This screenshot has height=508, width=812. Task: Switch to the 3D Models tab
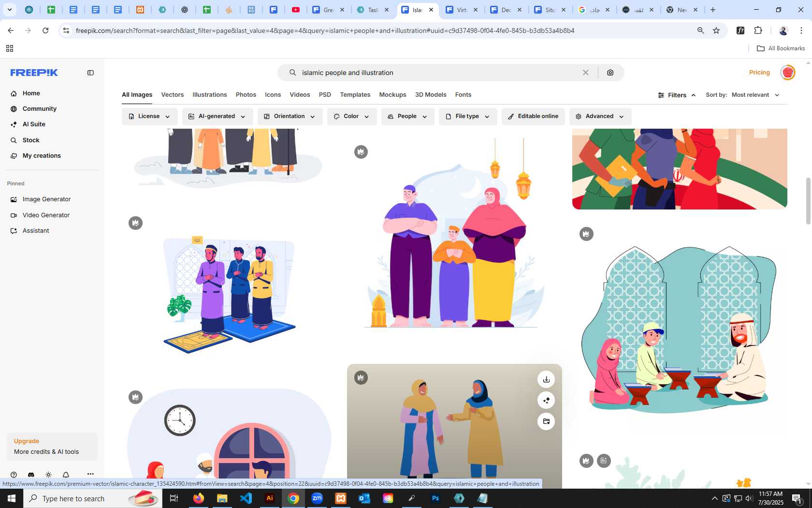pos(431,95)
